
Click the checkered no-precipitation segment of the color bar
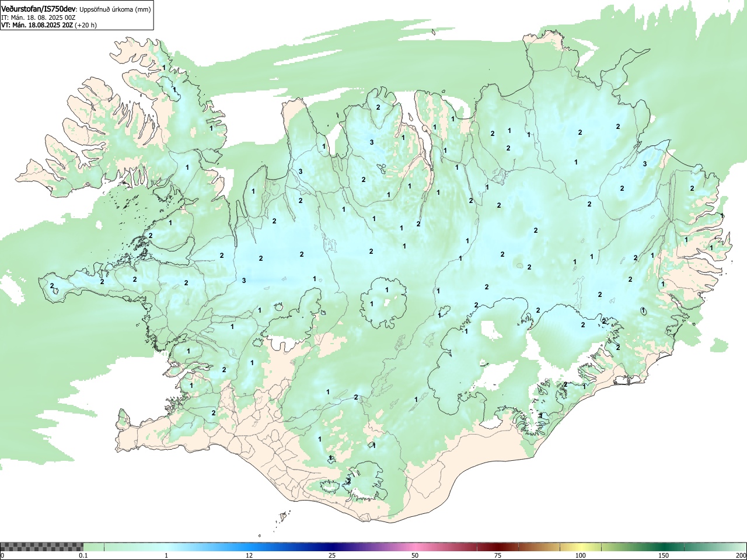pos(42,547)
